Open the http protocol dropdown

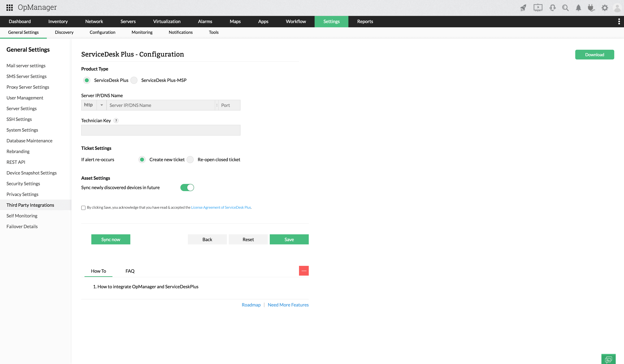click(102, 105)
